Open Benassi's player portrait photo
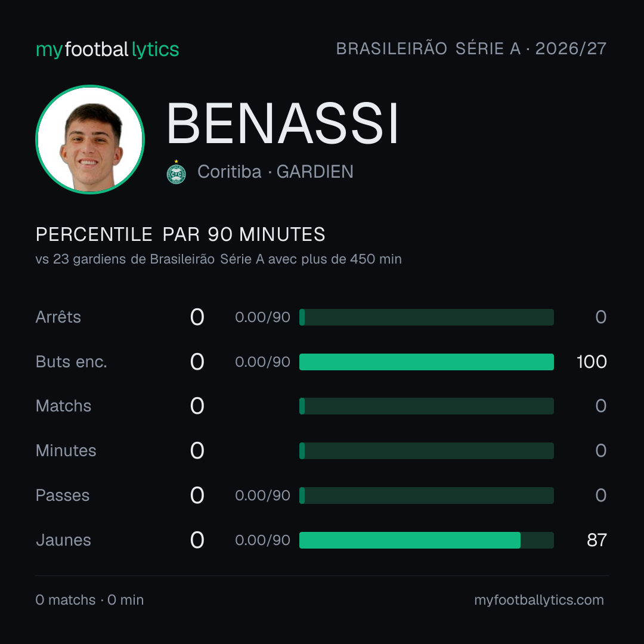The height and width of the screenshot is (644, 644). (90, 140)
